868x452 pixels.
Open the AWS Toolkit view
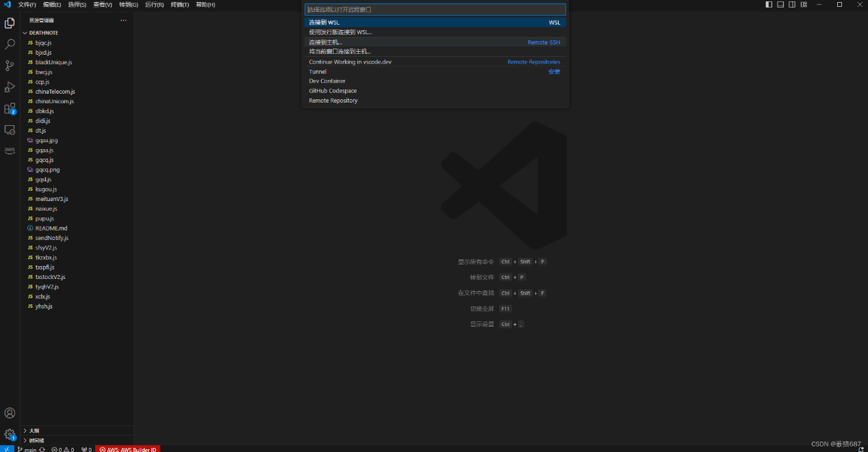point(10,150)
